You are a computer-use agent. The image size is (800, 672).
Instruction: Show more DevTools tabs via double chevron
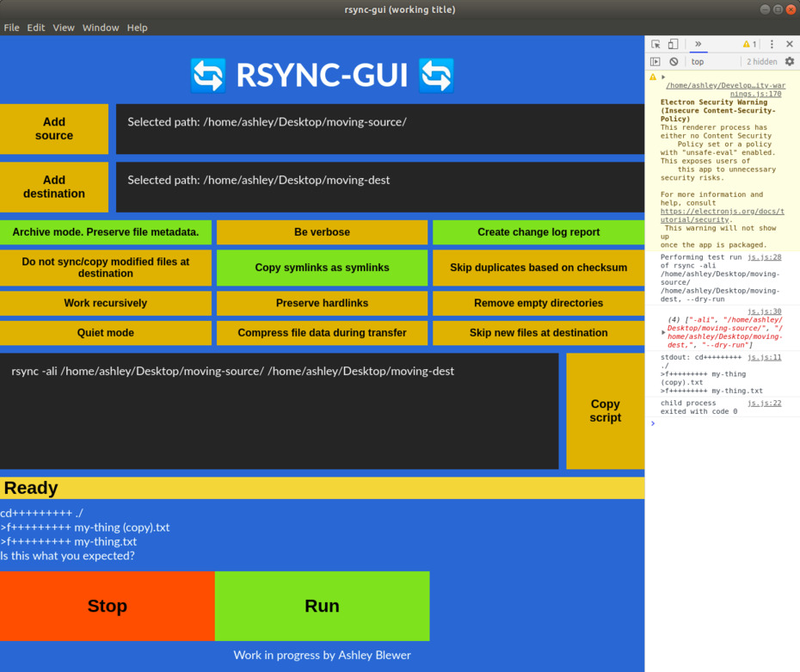click(698, 44)
